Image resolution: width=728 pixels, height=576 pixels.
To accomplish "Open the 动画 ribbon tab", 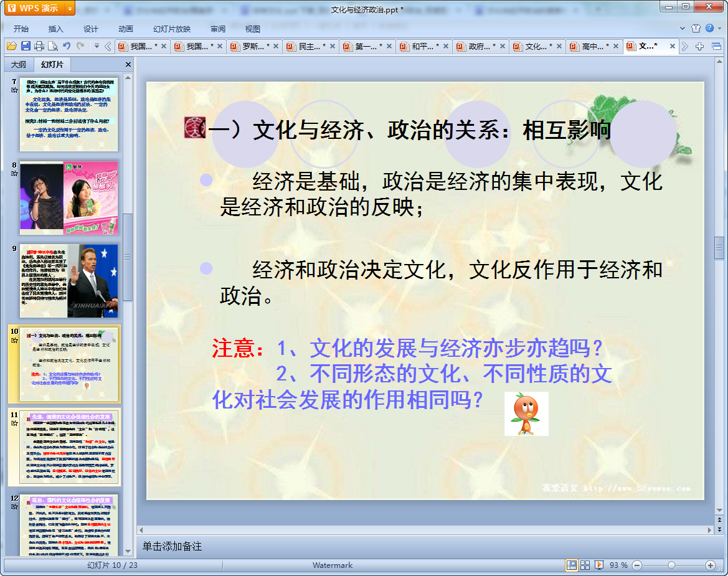I will click(x=125, y=29).
